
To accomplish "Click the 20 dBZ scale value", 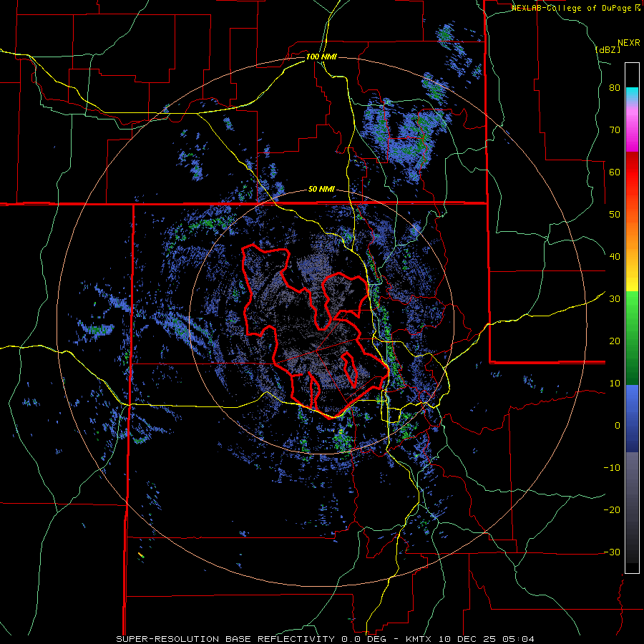I will coord(614,341).
